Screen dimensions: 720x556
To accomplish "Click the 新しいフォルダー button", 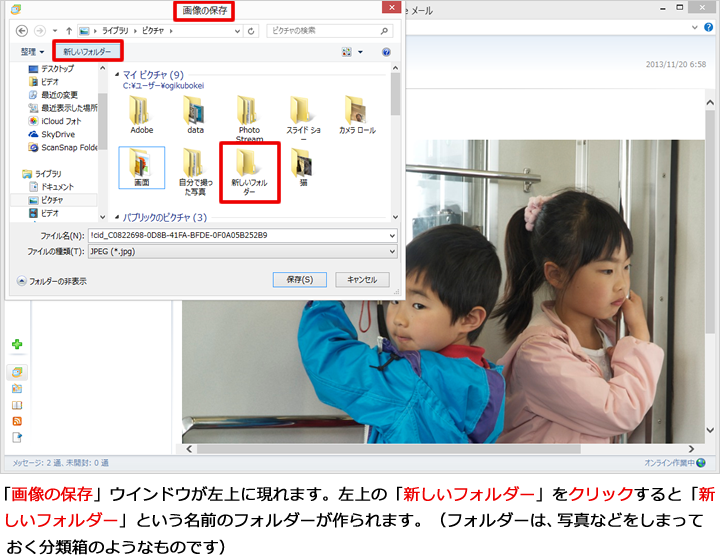I will point(87,51).
